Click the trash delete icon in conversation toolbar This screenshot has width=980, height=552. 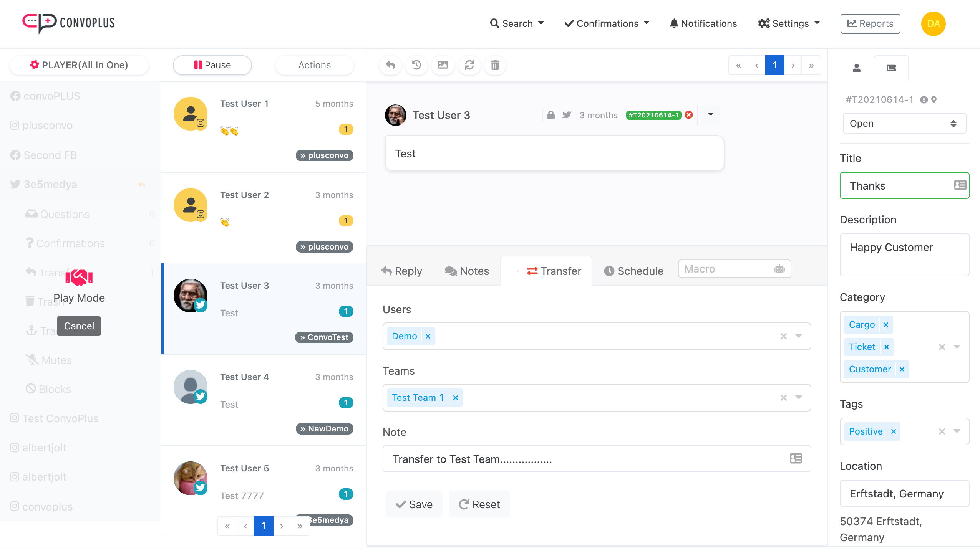(495, 65)
